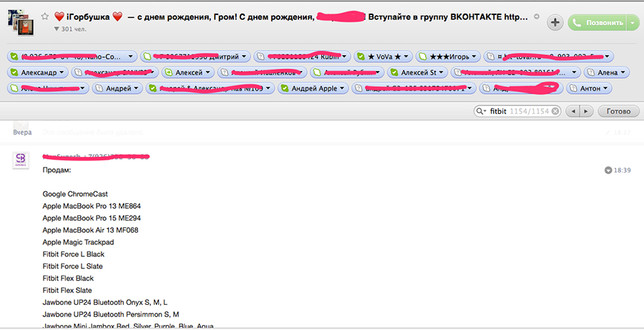
Task: Click Готово to finish searching
Action: tap(618, 112)
